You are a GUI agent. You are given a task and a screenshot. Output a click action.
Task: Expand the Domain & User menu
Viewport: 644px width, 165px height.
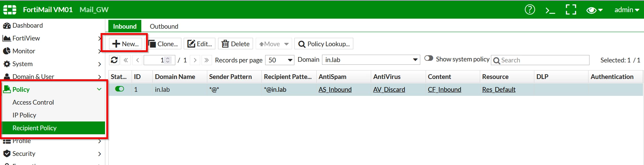(x=52, y=77)
